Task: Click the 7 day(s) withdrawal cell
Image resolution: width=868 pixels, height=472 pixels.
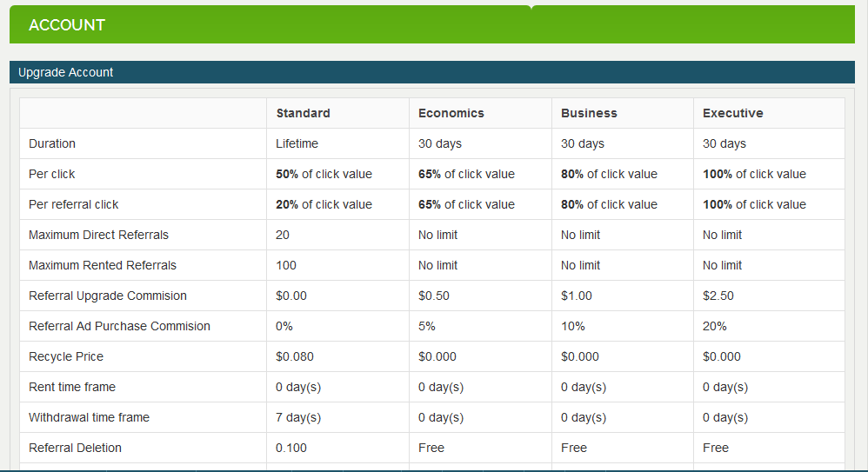Action: click(298, 417)
